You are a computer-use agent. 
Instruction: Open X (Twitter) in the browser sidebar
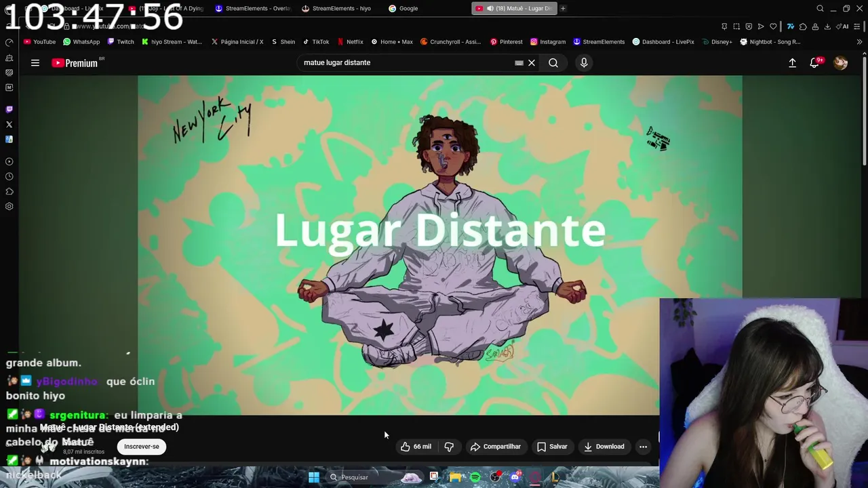coord(9,125)
